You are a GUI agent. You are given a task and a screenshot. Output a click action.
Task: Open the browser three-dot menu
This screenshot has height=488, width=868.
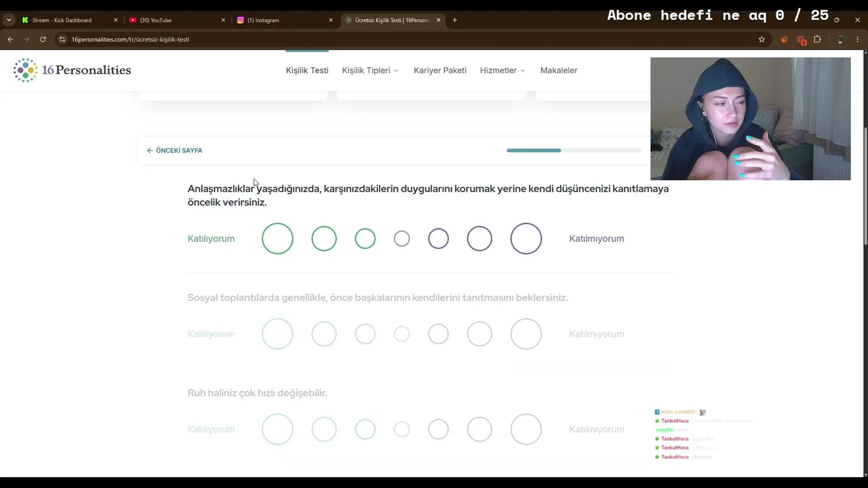coord(858,39)
